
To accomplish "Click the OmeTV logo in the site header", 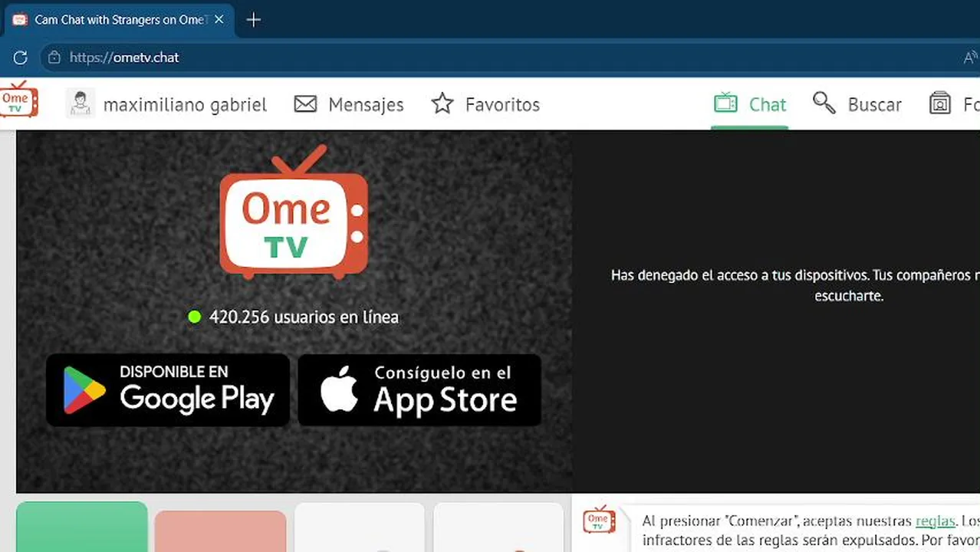I will [18, 100].
